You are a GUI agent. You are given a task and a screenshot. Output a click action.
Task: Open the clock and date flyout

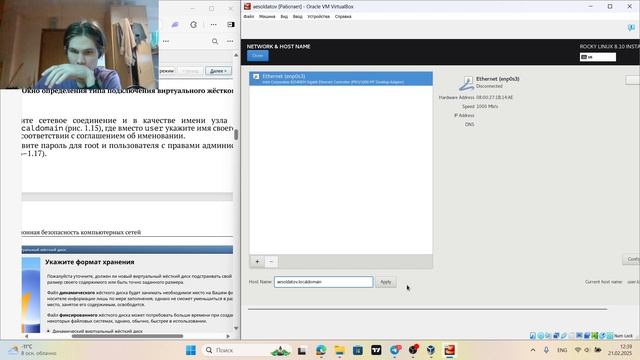[x=620, y=350]
